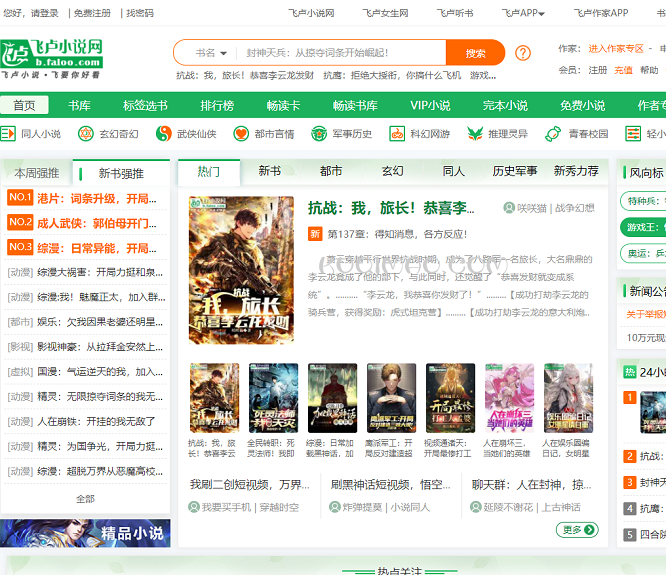The height and width of the screenshot is (575, 666).
Task: Click the search input field
Action: [341, 53]
